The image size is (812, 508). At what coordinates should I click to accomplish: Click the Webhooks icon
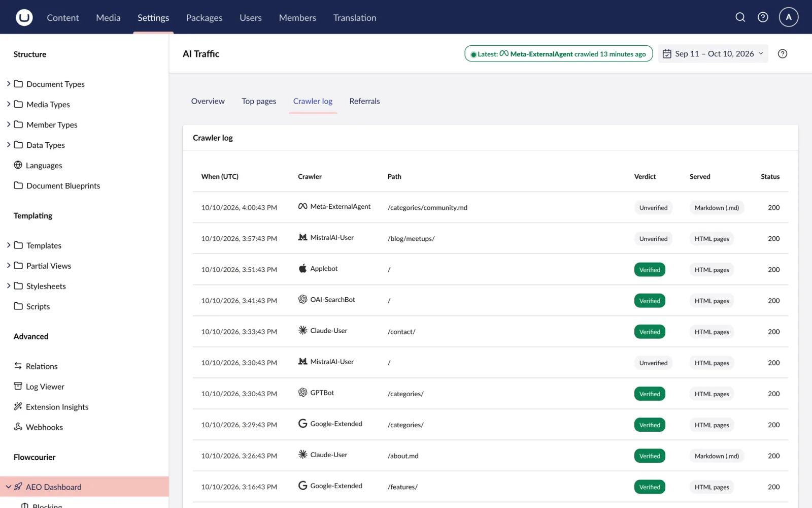[x=18, y=427]
